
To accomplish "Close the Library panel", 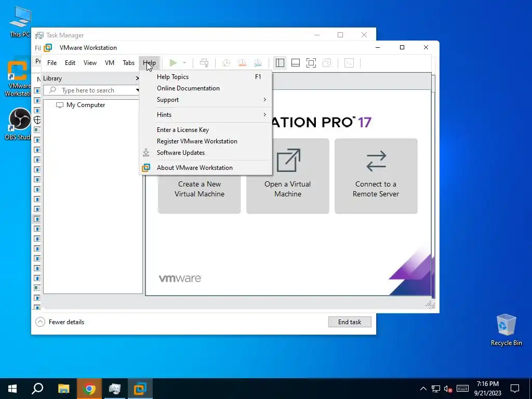I will point(137,78).
